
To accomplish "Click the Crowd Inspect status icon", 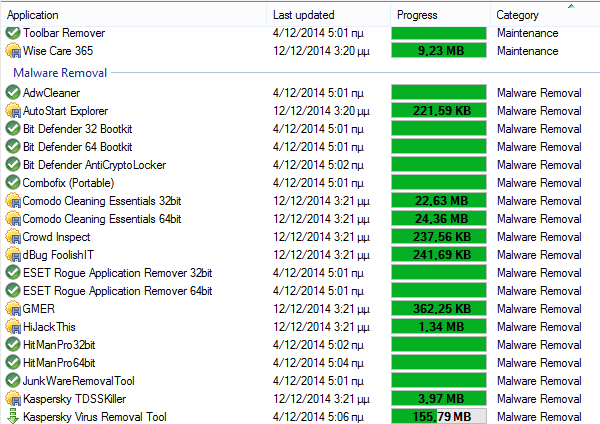I will (x=13, y=236).
